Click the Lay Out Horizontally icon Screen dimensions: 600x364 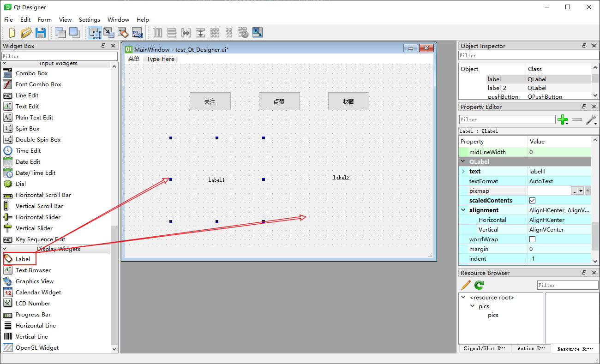pyautogui.click(x=157, y=33)
